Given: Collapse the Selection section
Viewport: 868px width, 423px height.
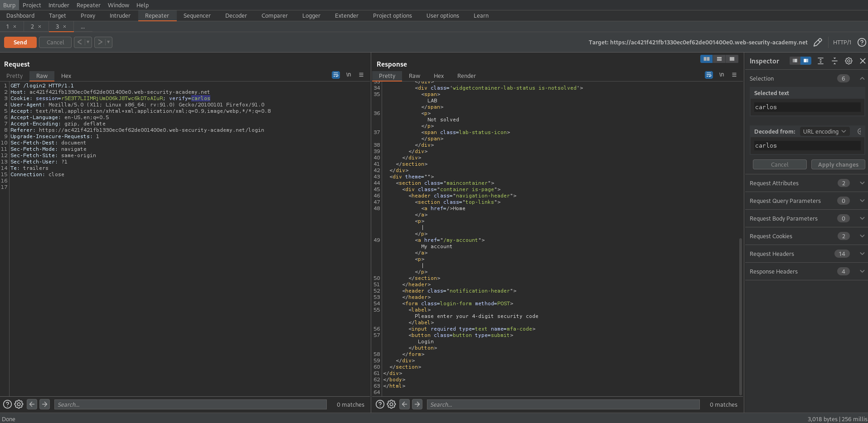Looking at the screenshot, I should click(862, 78).
